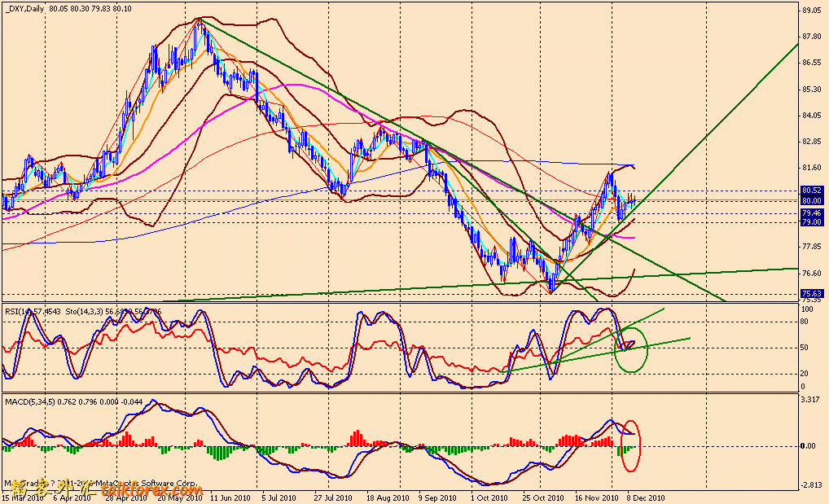Click the highlighted 80.00 level tag
829x504 pixels.
point(812,201)
